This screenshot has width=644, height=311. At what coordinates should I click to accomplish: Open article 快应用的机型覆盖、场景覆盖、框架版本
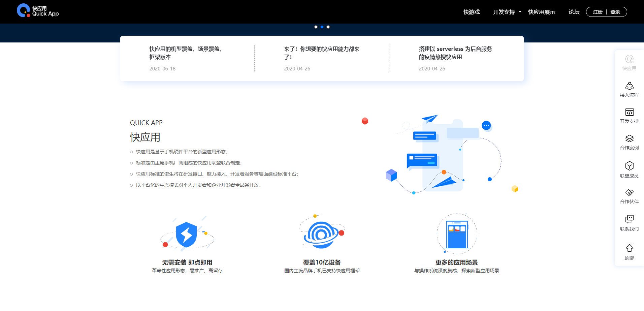pos(187,53)
